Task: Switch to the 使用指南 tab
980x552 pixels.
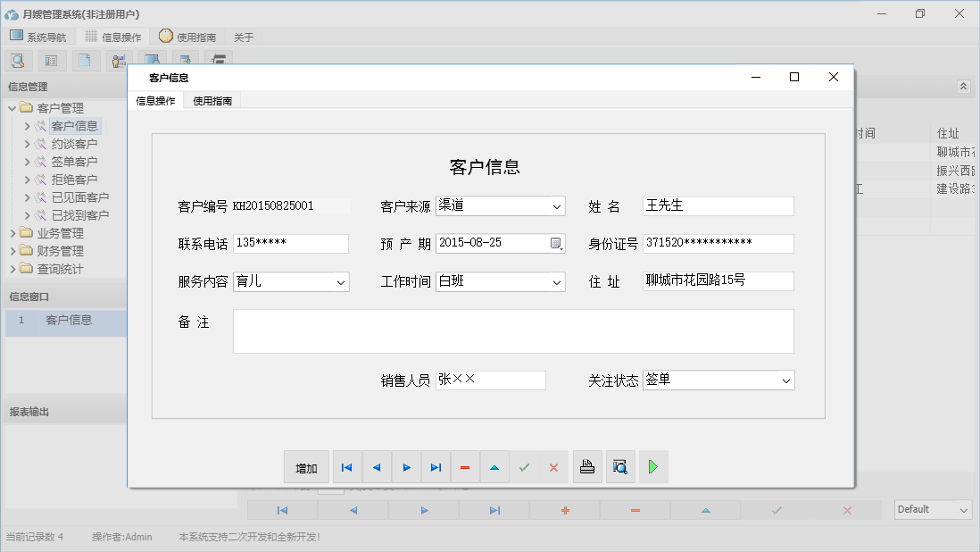Action: (212, 100)
